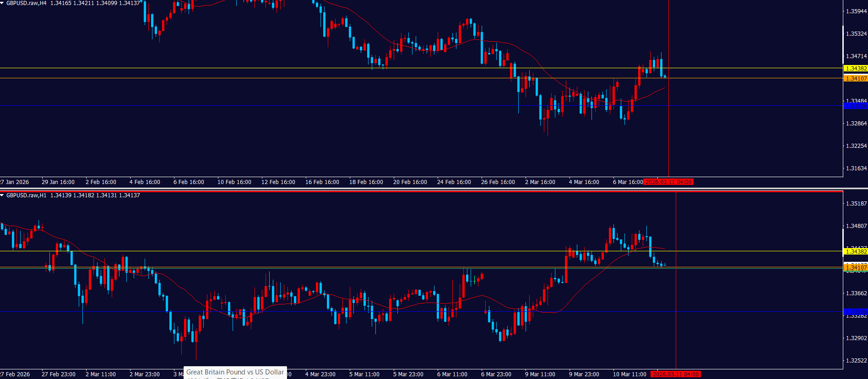
Task: Click the red date marker on H1 time axis
Action: [676, 374]
